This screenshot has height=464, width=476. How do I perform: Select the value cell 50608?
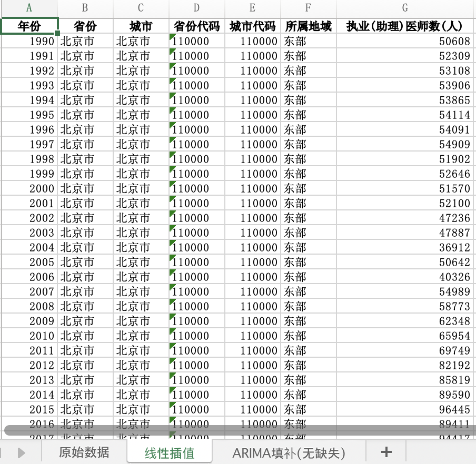405,41
